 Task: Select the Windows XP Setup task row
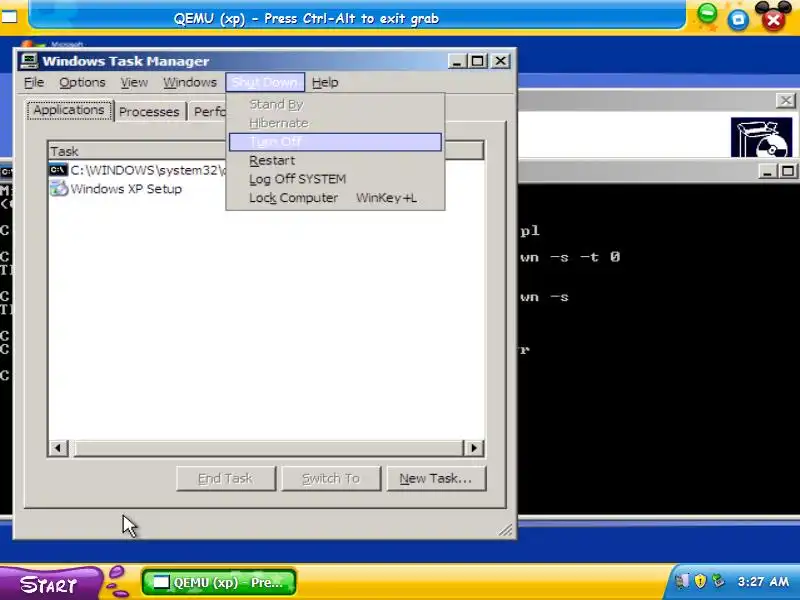point(116,189)
